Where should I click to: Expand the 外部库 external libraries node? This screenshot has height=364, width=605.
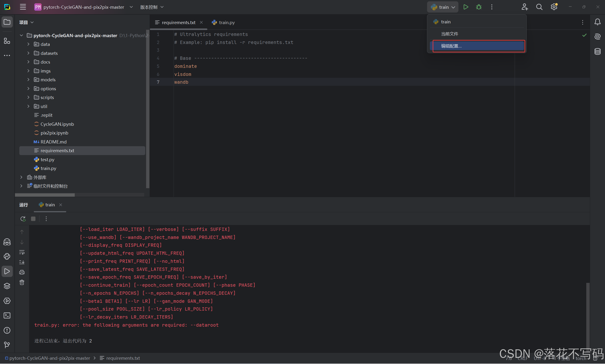coord(21,177)
